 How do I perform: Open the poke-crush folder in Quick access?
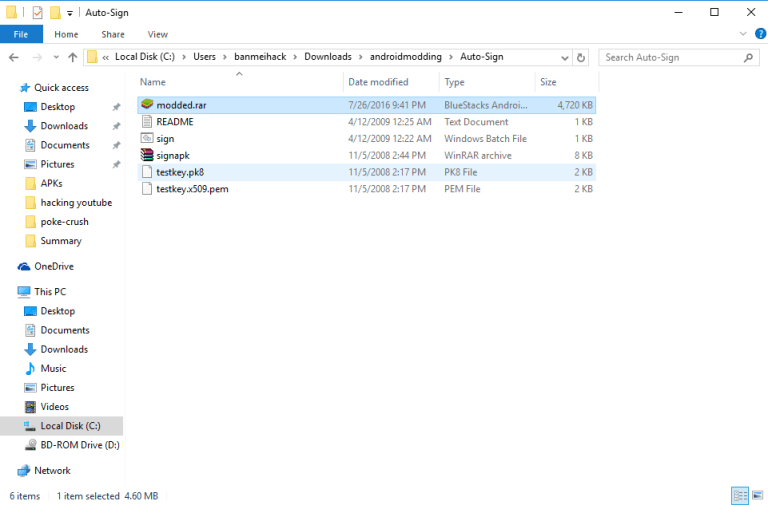57,221
